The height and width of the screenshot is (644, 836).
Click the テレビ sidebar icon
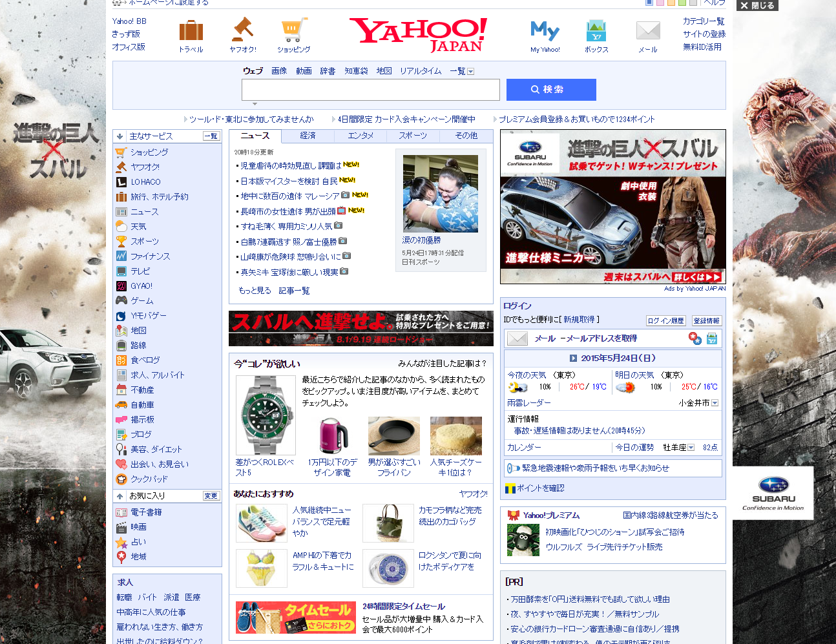tap(121, 271)
